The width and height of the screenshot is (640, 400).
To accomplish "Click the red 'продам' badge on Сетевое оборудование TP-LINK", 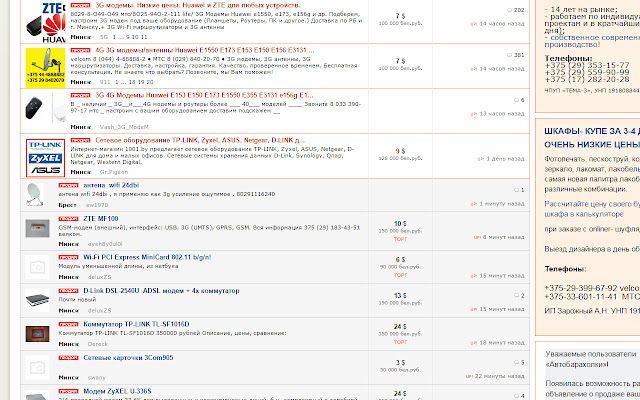I will [x=80, y=140].
